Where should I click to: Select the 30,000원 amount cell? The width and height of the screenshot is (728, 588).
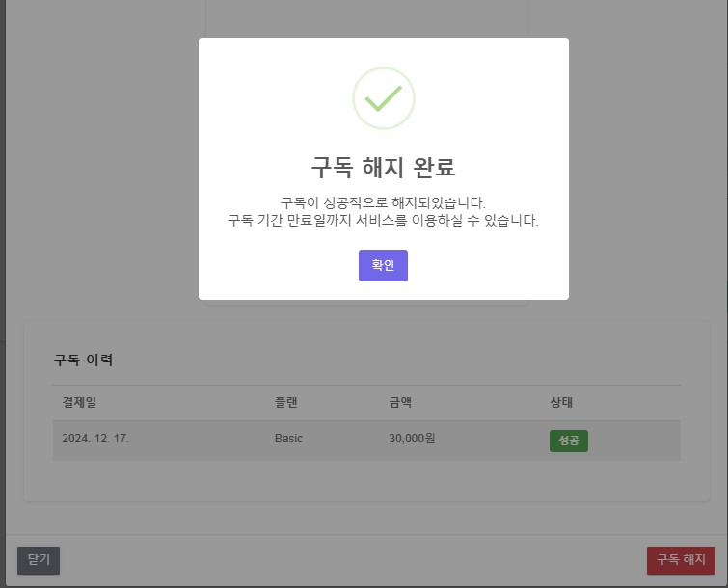412,439
